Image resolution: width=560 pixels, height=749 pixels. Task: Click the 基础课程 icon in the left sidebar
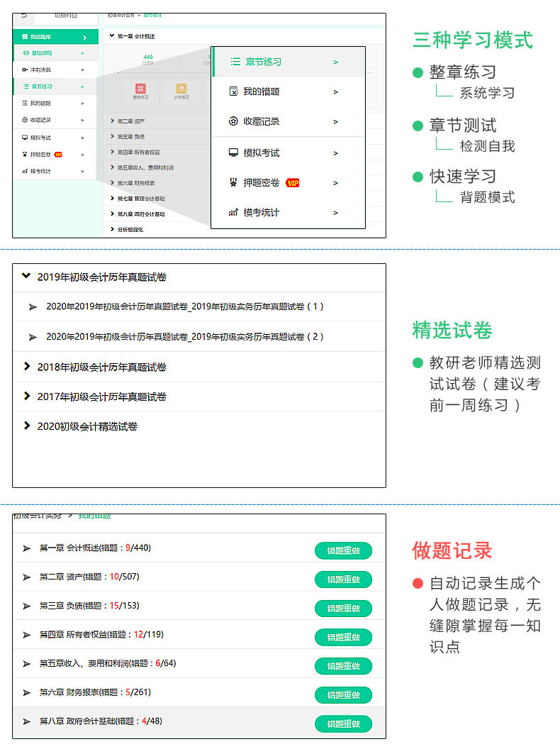pos(26,53)
